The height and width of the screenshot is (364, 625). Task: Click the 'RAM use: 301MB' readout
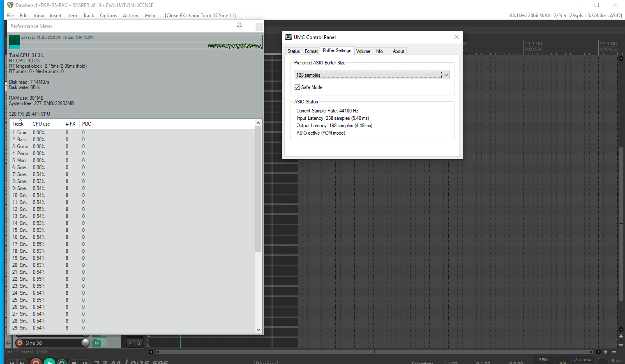[x=26, y=98]
